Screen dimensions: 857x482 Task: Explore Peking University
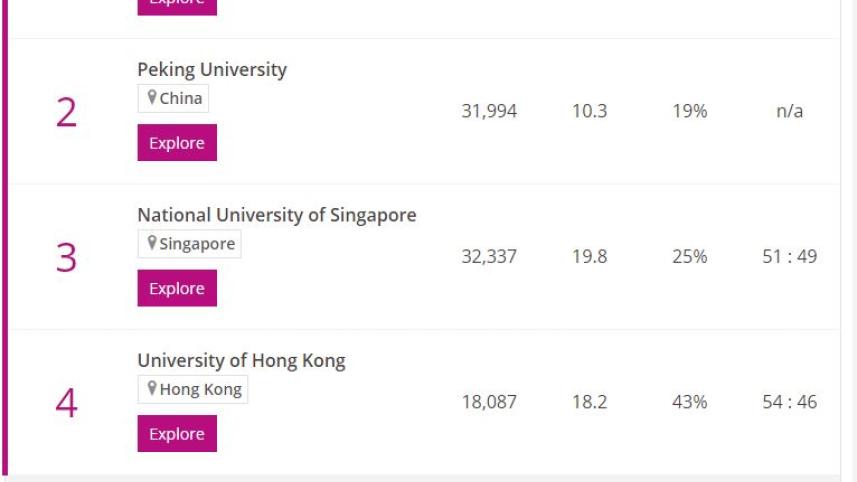point(177,143)
